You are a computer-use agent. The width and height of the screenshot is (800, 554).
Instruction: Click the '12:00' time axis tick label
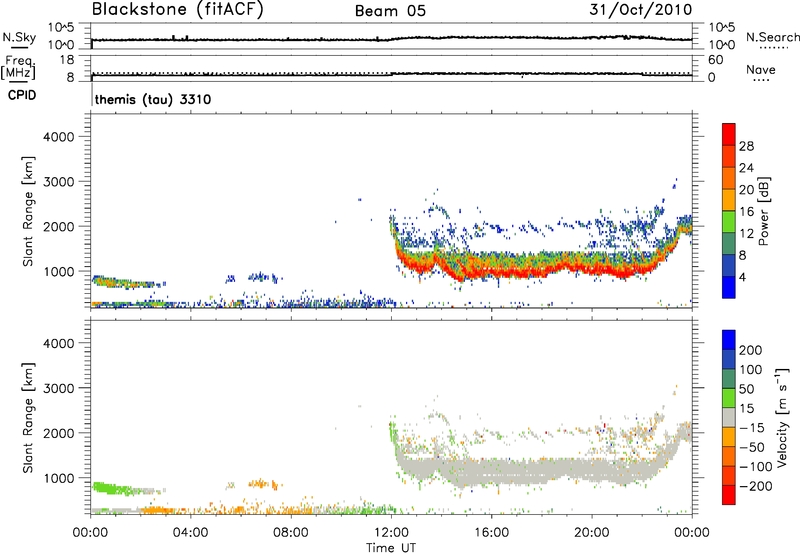(391, 533)
